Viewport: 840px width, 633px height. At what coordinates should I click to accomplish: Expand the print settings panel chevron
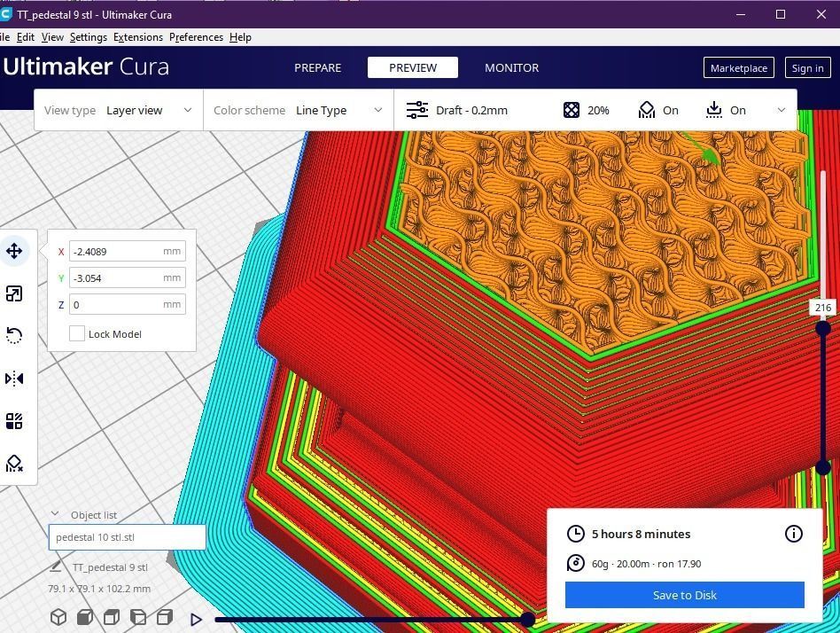point(781,110)
